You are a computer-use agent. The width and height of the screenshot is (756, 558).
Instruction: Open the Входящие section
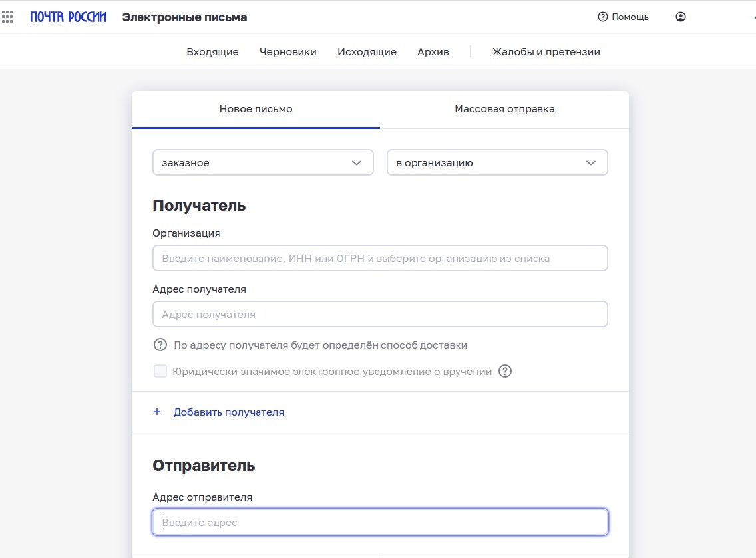(x=212, y=51)
